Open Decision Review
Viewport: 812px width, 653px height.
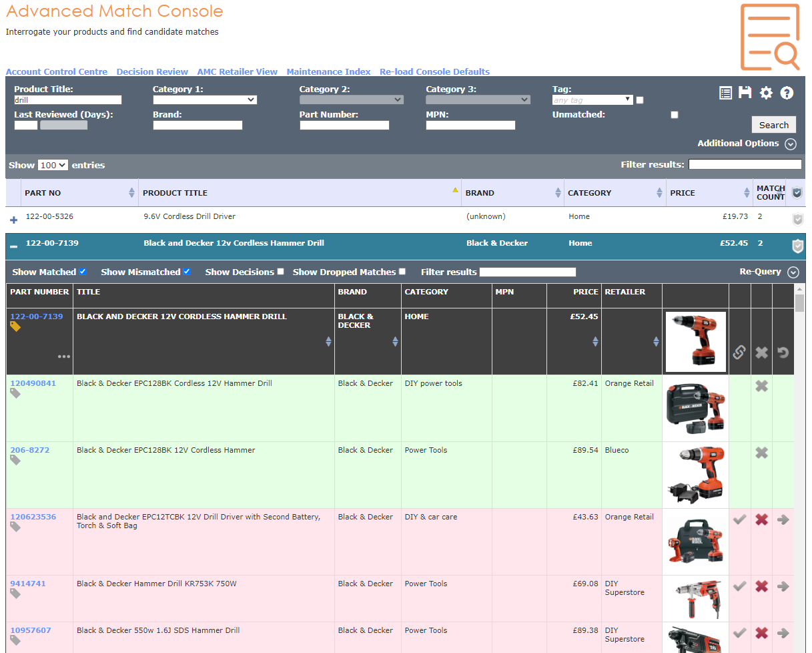pos(152,71)
